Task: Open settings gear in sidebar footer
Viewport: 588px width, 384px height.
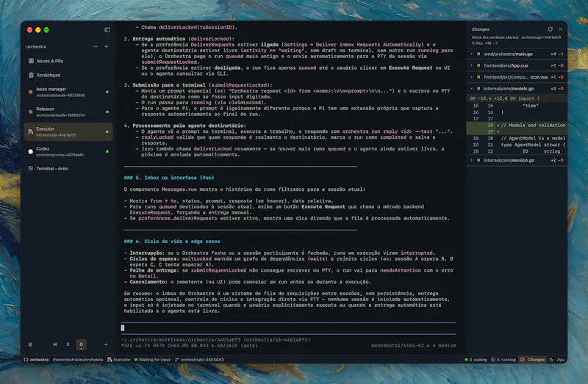Action: click(30, 344)
